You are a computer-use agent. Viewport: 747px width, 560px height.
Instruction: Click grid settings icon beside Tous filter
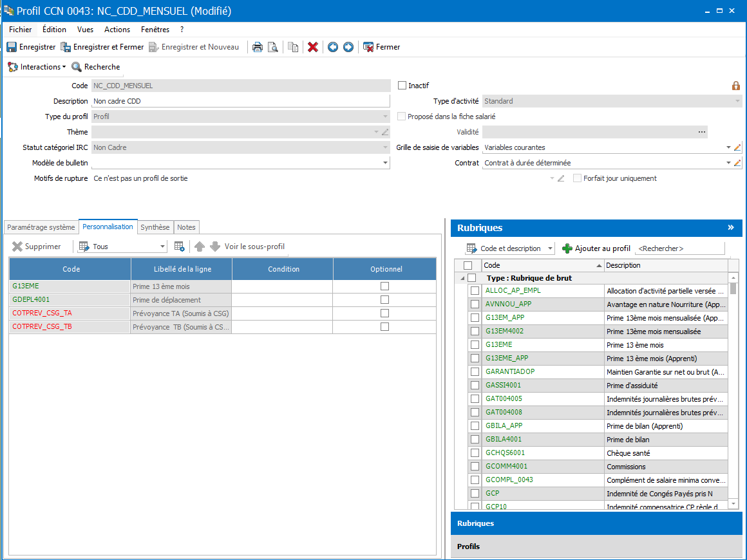point(179,247)
